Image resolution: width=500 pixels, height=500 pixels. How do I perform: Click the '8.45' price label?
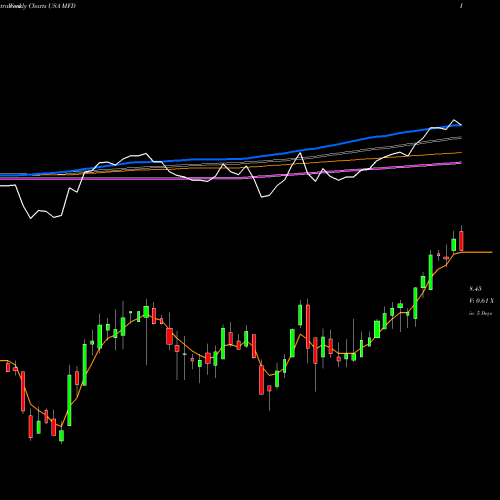pos(475,289)
